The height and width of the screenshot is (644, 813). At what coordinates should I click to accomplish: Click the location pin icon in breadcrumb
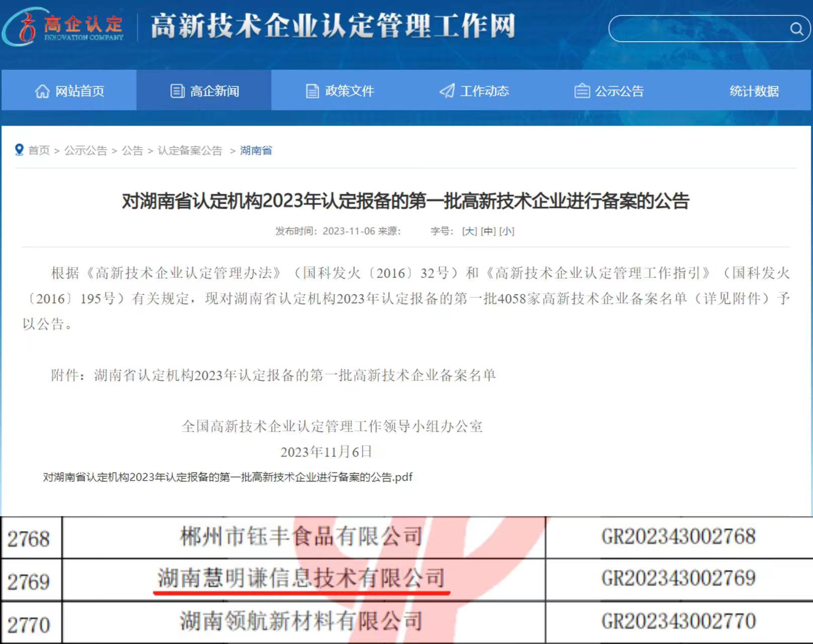tap(19, 150)
